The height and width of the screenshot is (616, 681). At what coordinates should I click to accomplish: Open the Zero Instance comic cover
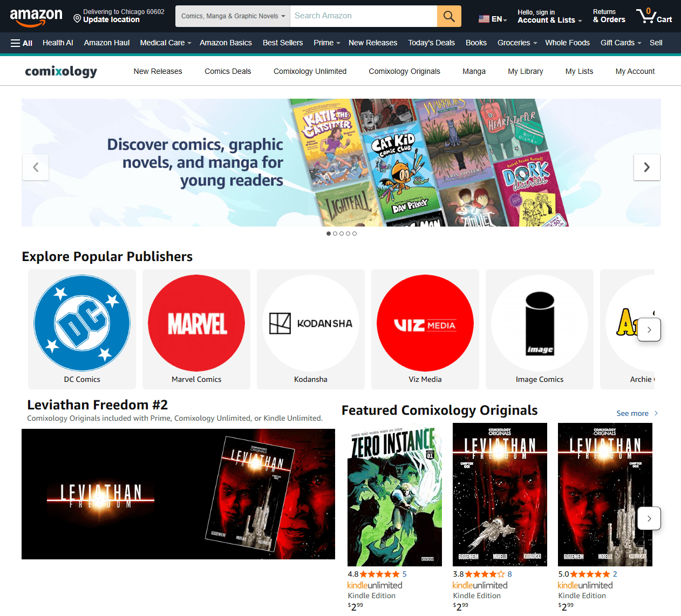pos(395,495)
